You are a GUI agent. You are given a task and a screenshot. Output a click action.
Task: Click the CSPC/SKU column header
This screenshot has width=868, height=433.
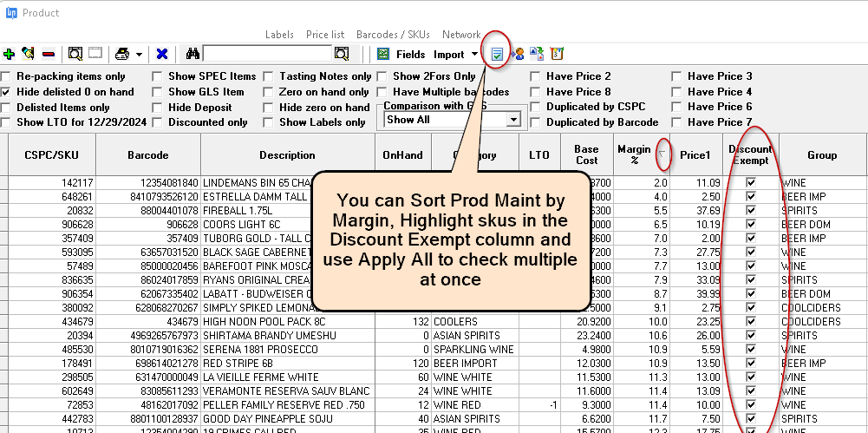pyautogui.click(x=51, y=155)
